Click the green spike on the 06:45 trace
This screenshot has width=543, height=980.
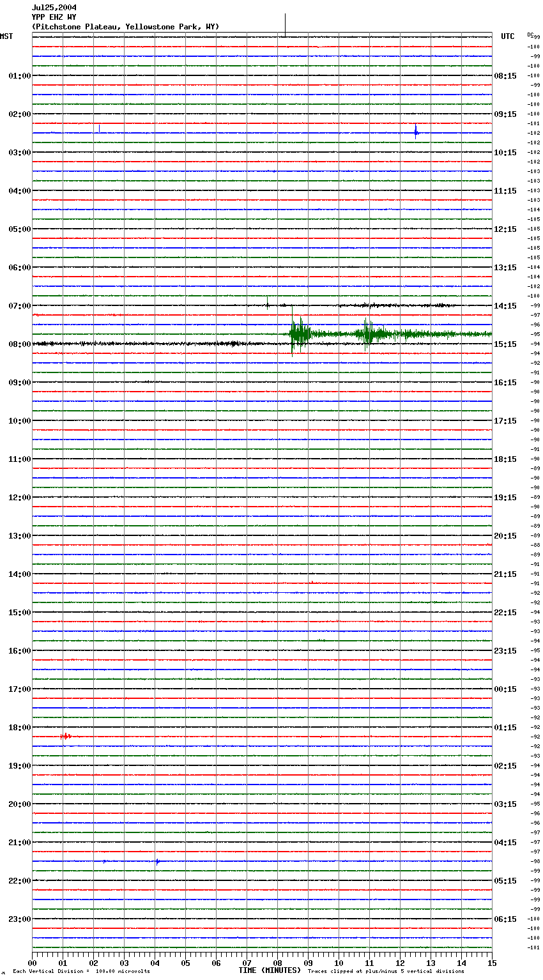(x=267, y=302)
